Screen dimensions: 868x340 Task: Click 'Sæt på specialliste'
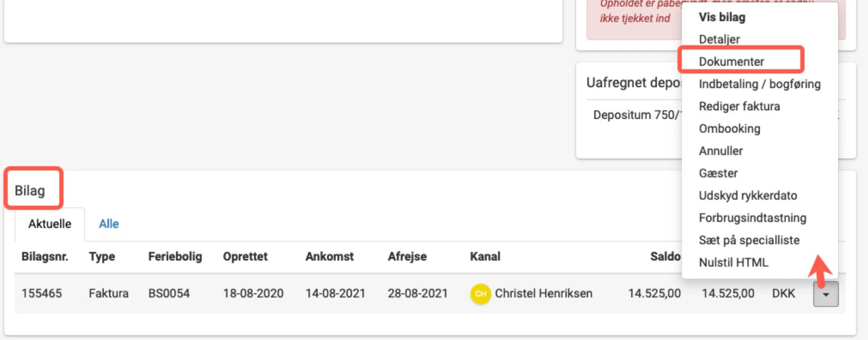[x=749, y=240]
